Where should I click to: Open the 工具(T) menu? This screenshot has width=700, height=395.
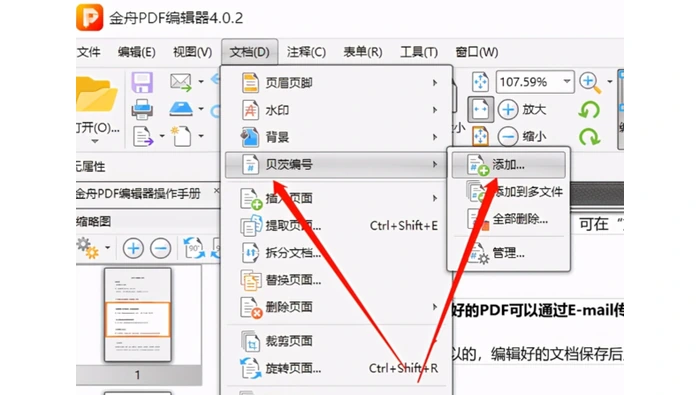coord(419,52)
